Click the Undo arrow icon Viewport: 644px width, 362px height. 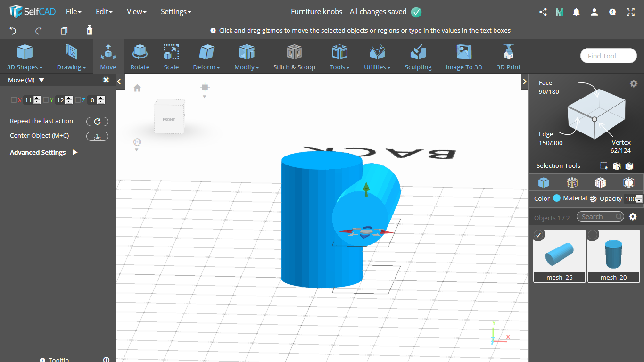[13, 31]
